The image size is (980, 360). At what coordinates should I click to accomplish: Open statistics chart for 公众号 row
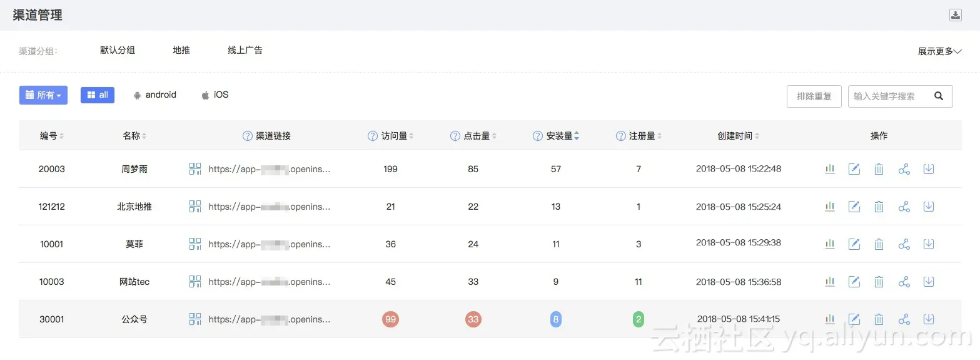[830, 319]
